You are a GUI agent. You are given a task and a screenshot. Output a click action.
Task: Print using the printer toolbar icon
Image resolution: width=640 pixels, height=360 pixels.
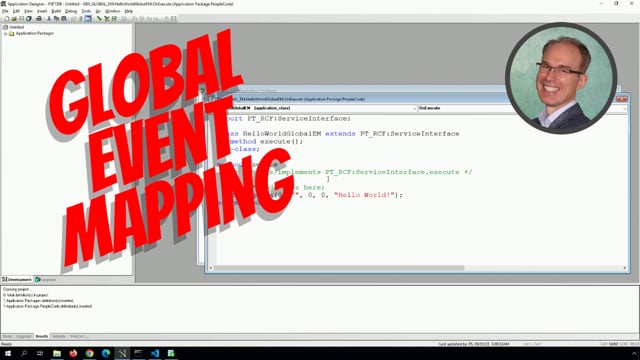(x=39, y=18)
